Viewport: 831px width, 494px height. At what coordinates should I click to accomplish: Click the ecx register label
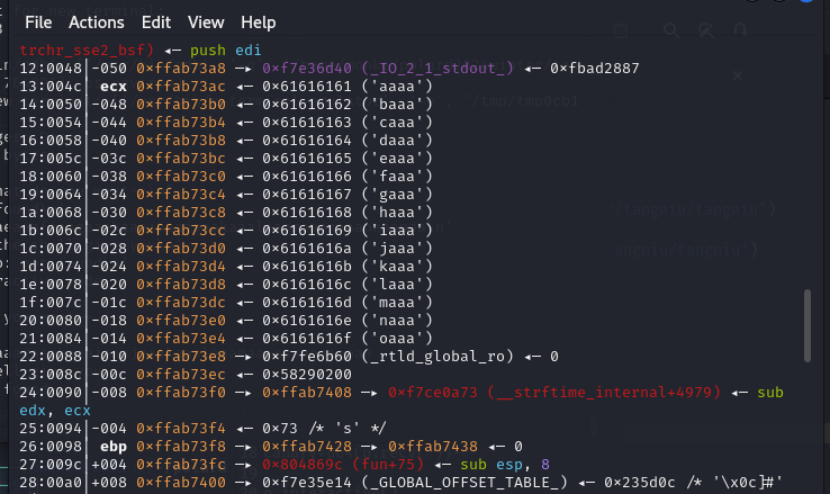[x=114, y=86]
